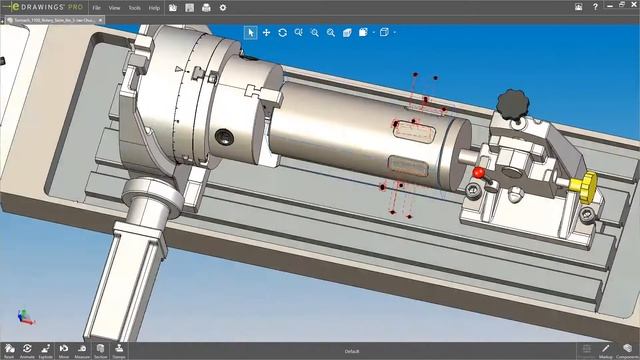Click the Reset button in bottom toolbar
The height and width of the screenshot is (360, 640).
(9, 351)
